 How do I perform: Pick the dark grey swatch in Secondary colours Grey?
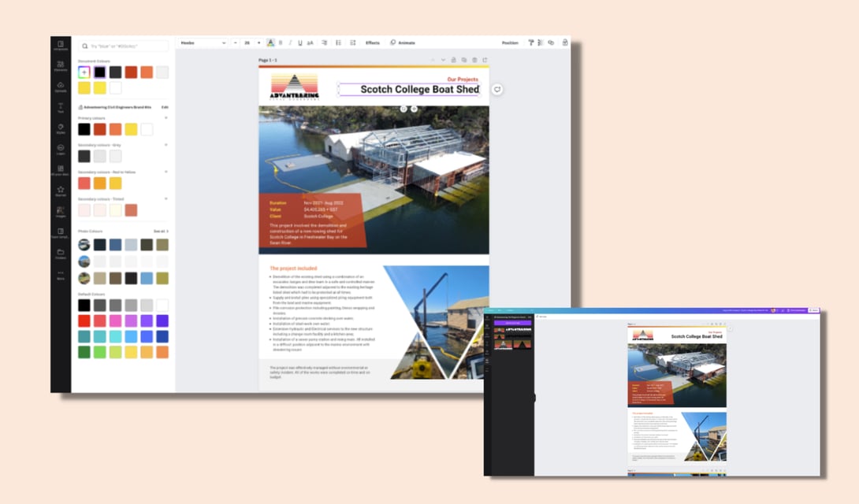[84, 156]
